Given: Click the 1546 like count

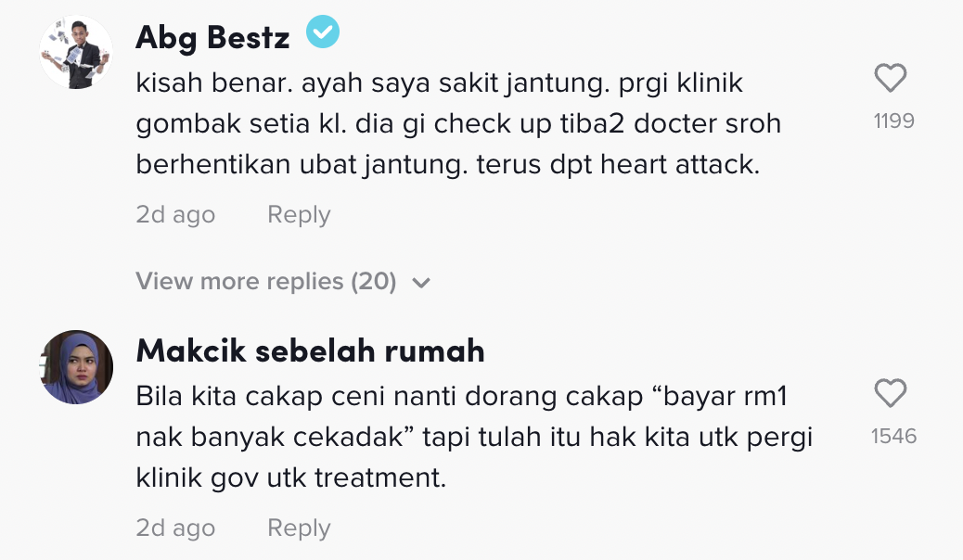Looking at the screenshot, I should tap(893, 436).
